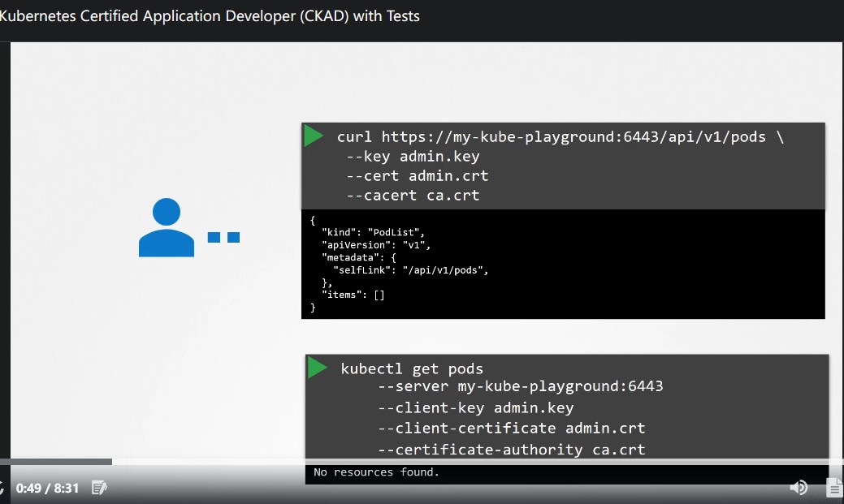
Task: Click the --certificate-authority ca.crt line
Action: pos(511,450)
